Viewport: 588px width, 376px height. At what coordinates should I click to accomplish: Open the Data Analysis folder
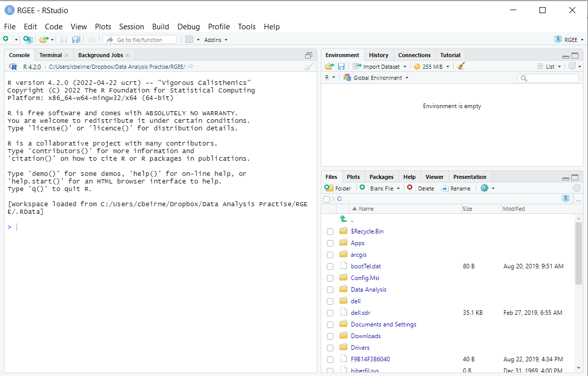coord(368,290)
